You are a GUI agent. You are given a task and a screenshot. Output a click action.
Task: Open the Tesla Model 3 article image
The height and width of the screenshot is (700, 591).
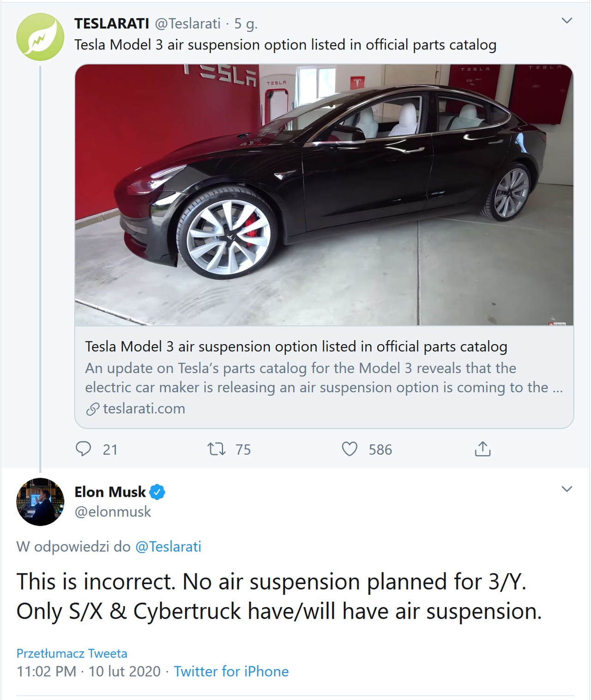(x=324, y=195)
